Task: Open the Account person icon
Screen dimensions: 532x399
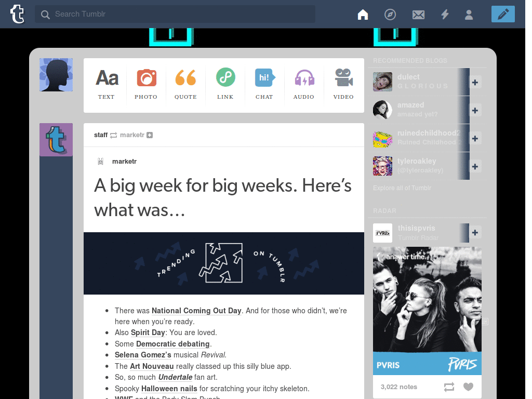Action: 469,15
